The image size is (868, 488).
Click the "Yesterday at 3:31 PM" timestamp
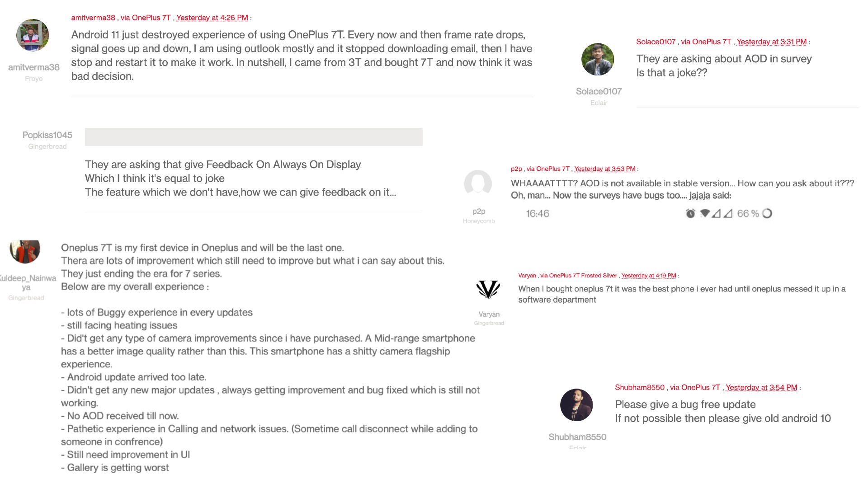771,42
